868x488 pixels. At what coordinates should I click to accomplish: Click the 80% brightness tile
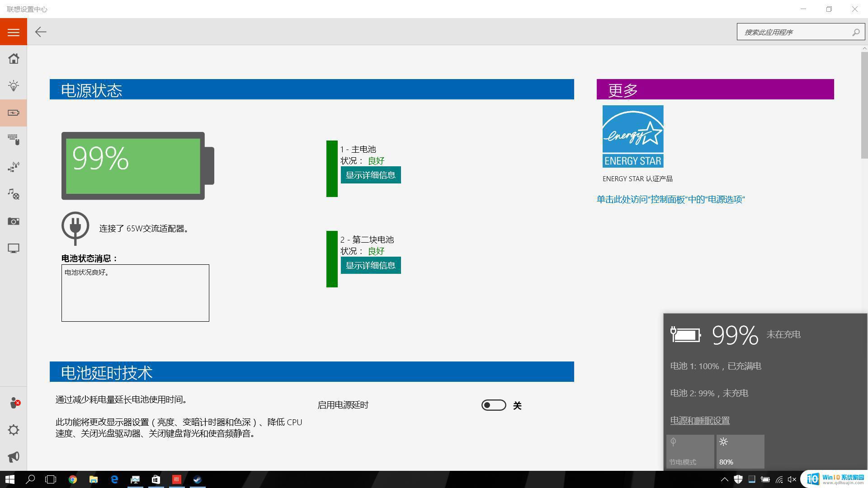(741, 451)
